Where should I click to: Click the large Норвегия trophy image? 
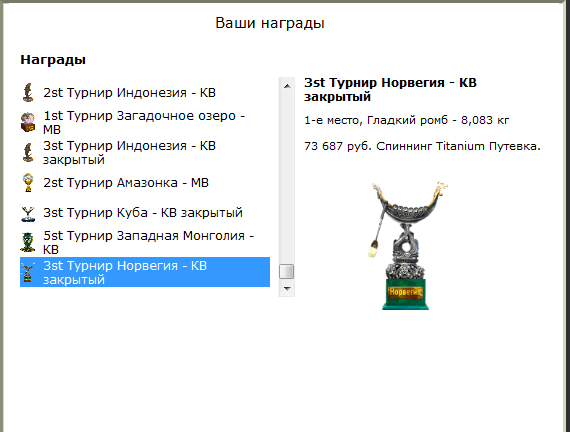[x=409, y=245]
